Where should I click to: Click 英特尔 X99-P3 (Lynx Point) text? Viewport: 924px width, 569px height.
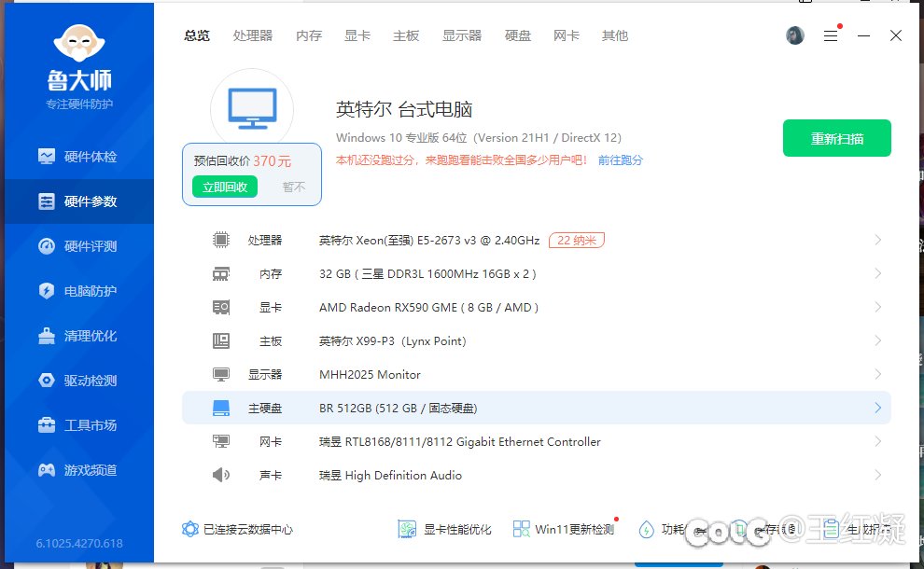(392, 341)
